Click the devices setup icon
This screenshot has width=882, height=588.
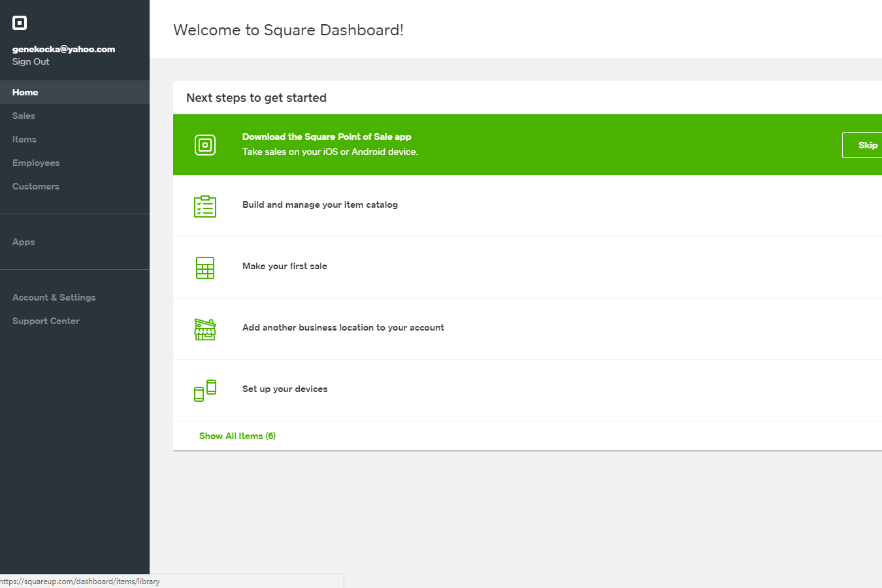pyautogui.click(x=205, y=390)
